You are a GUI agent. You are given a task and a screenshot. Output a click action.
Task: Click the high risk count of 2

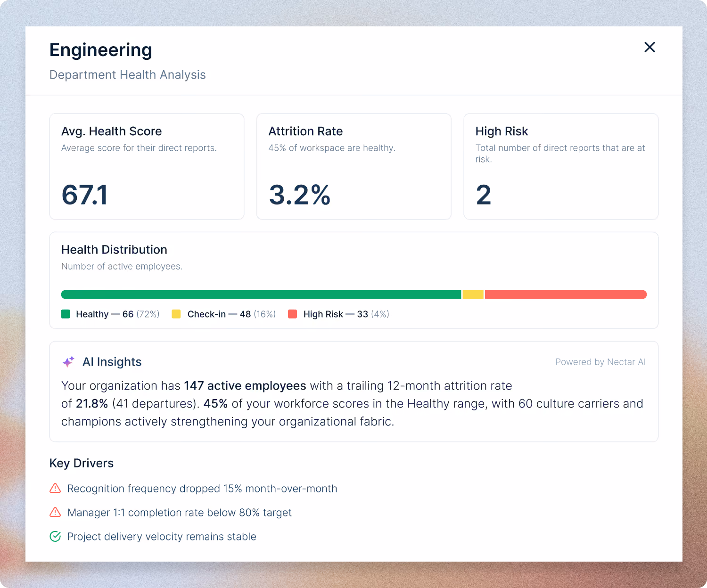484,195
